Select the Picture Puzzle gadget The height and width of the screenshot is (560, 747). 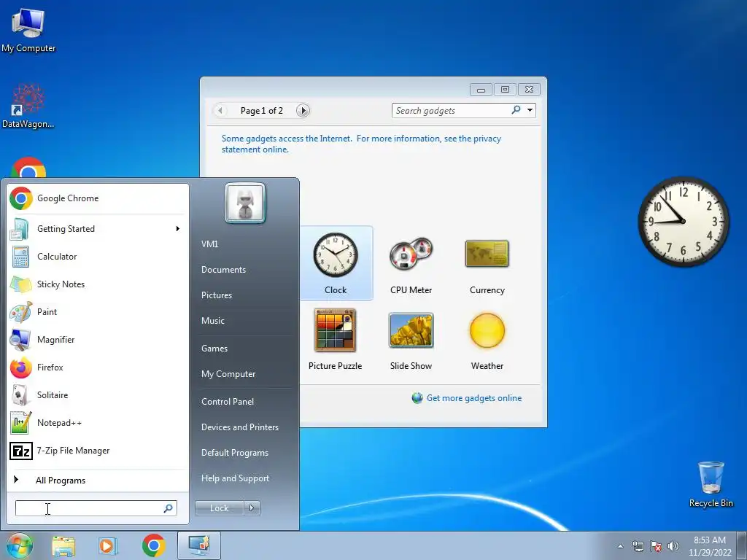pyautogui.click(x=336, y=339)
